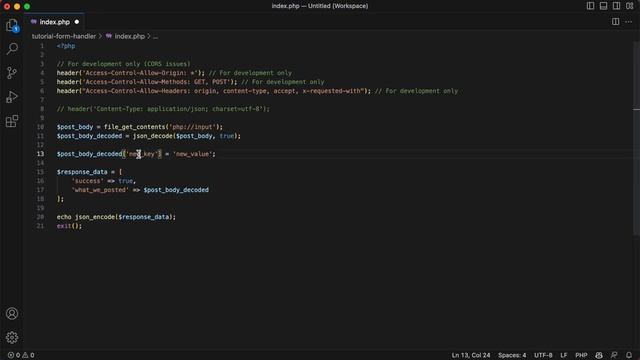Open notifications bell icon

click(629, 355)
